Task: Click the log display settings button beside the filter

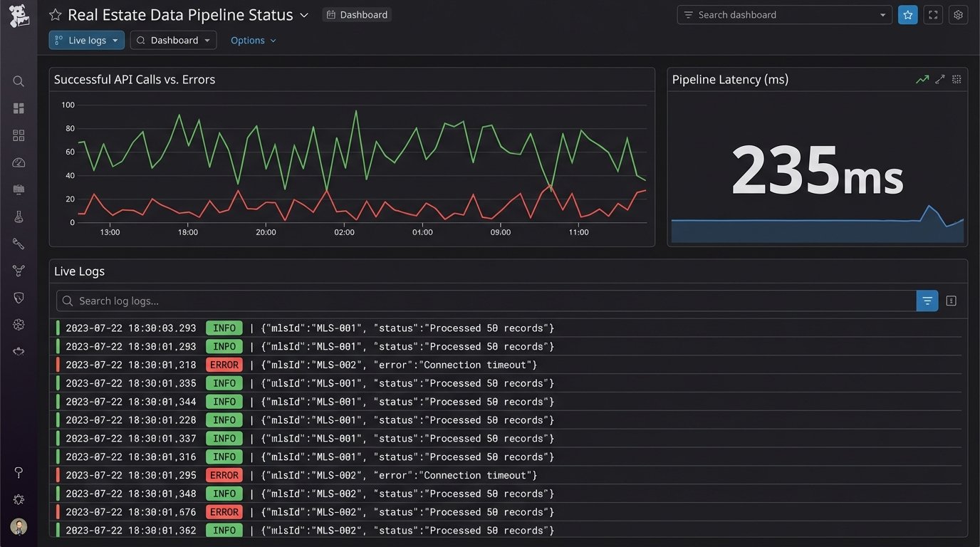Action: (x=951, y=301)
